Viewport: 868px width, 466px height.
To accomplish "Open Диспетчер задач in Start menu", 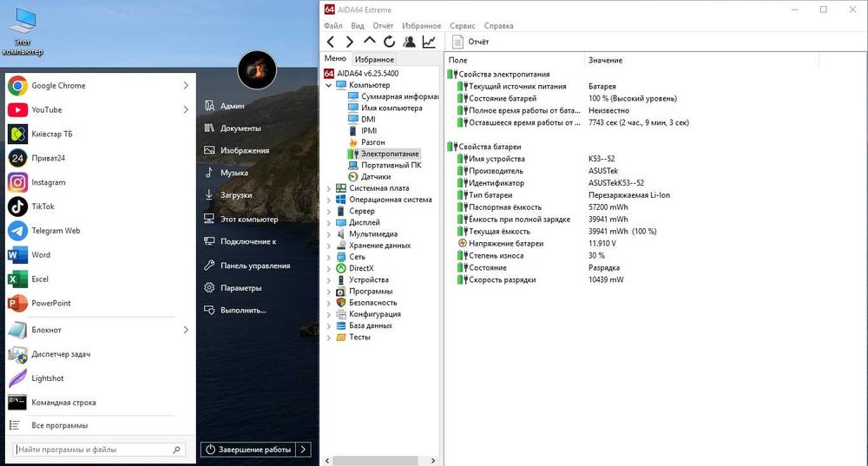I will point(100,354).
